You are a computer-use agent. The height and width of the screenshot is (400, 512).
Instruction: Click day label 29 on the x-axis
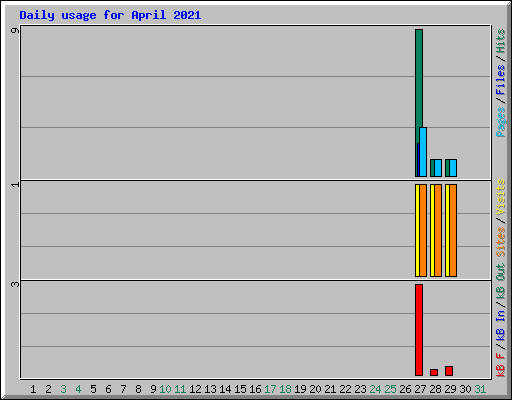450,389
